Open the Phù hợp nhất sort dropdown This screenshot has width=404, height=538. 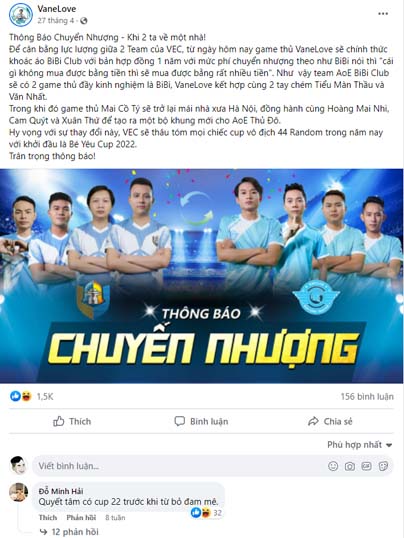(359, 445)
